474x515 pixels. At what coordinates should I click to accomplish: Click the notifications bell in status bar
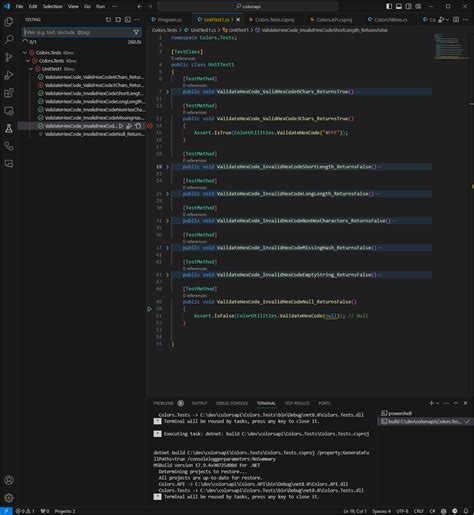tap(466, 511)
